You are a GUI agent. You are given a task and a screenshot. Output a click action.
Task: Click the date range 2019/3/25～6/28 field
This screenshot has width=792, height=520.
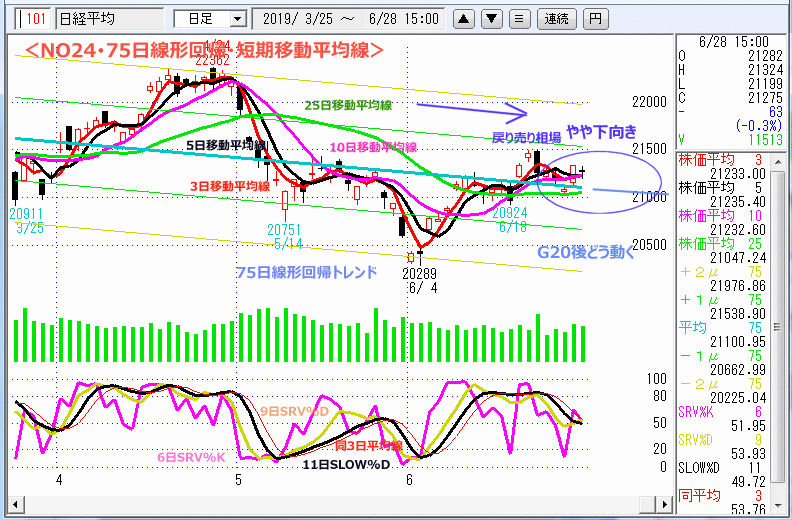tap(351, 18)
